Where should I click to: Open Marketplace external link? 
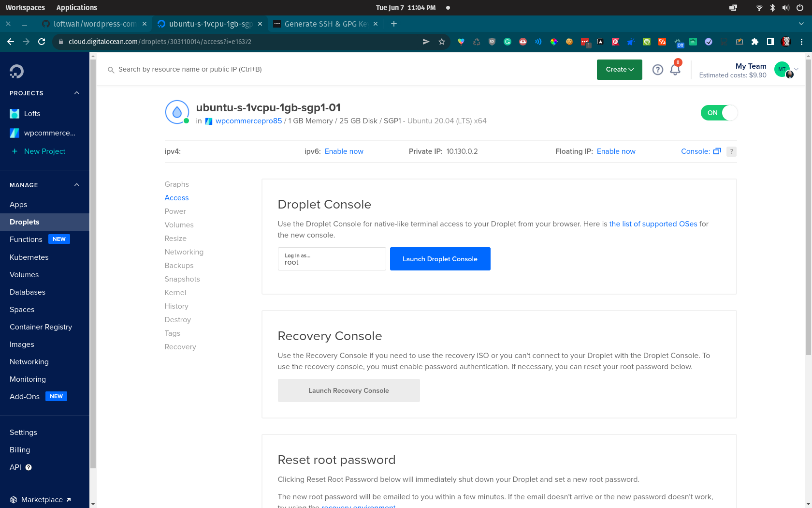pos(42,500)
